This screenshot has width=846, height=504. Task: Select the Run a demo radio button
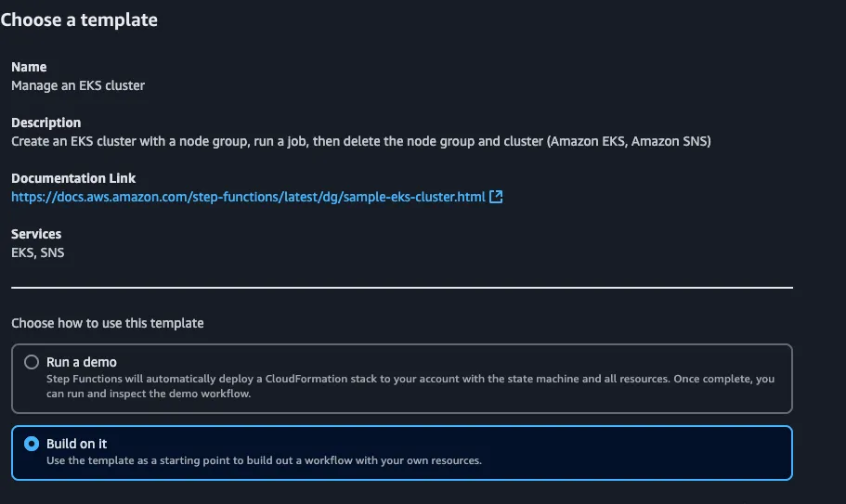coord(32,362)
